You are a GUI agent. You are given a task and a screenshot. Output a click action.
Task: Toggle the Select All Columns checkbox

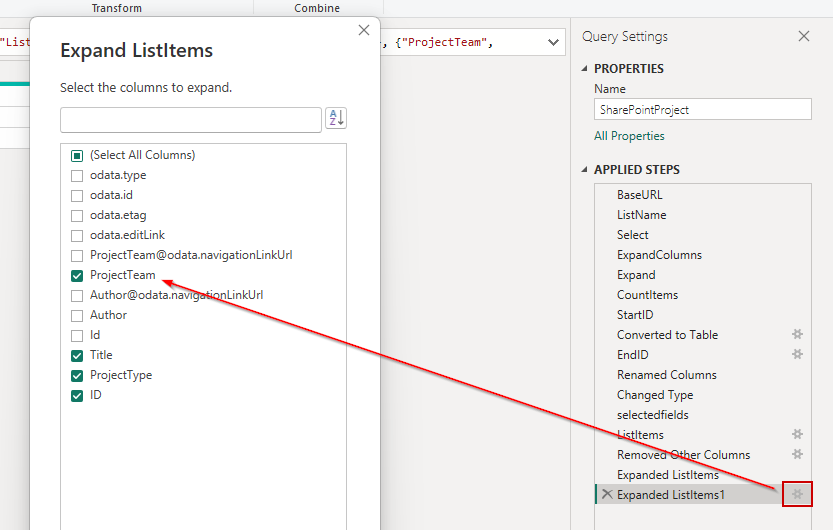tap(77, 155)
